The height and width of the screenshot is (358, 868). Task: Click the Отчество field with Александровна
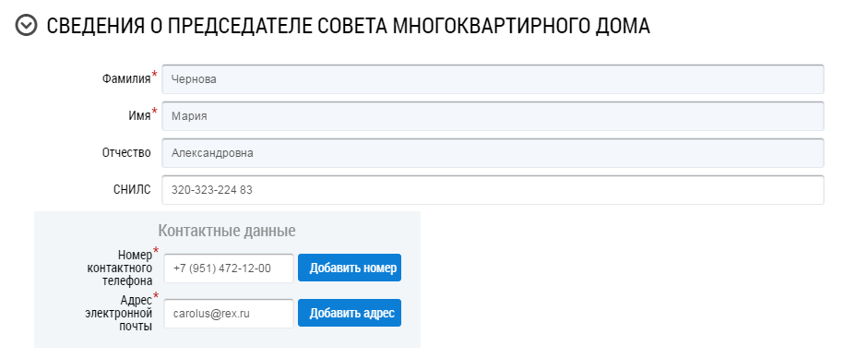493,153
